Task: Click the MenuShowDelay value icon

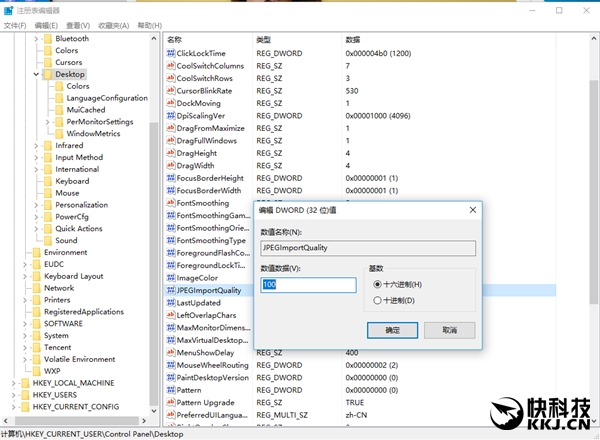Action: pyautogui.click(x=170, y=353)
